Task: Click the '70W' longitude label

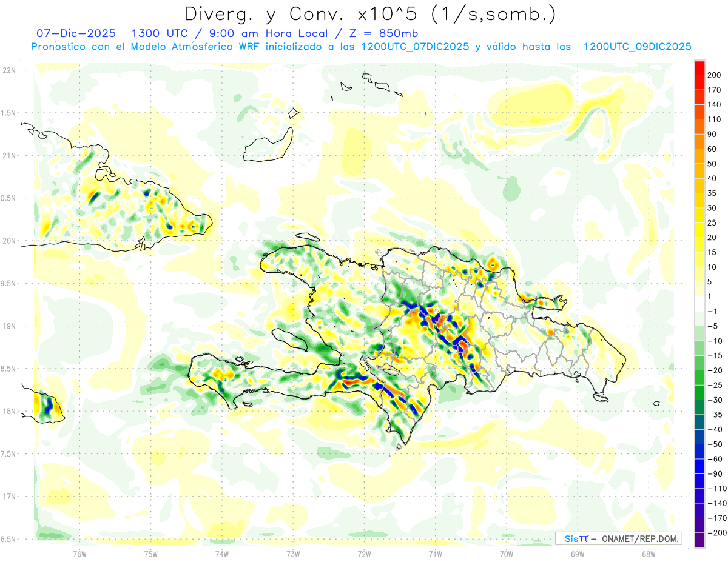Action: point(506,554)
